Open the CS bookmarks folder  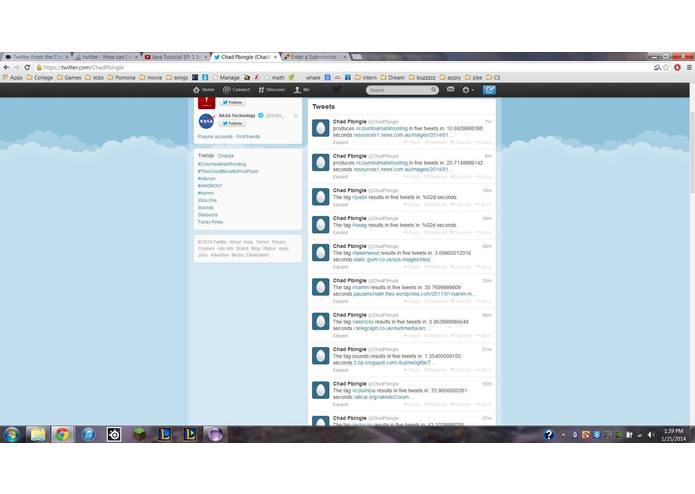pyautogui.click(x=493, y=78)
